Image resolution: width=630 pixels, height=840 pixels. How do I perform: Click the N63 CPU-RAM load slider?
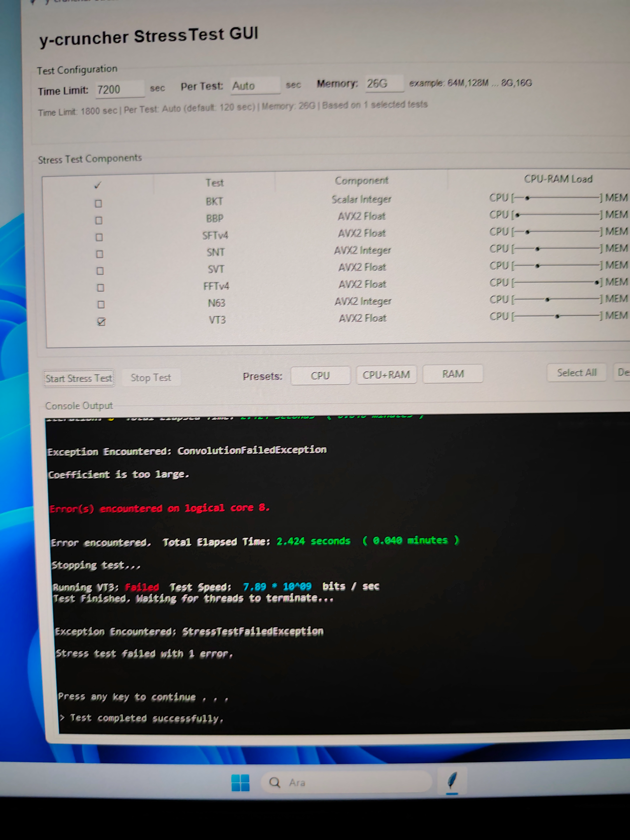(558, 299)
